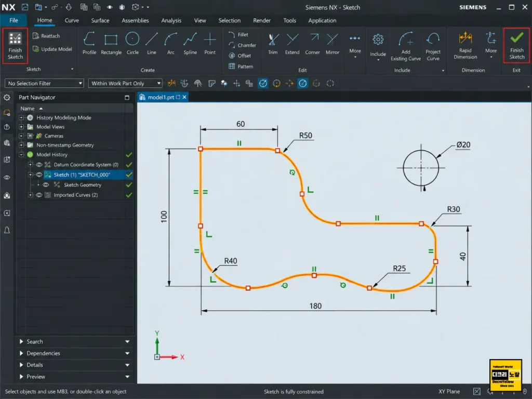Click Add Existing Curve
Screen dimensions: 532x399
tap(405, 46)
